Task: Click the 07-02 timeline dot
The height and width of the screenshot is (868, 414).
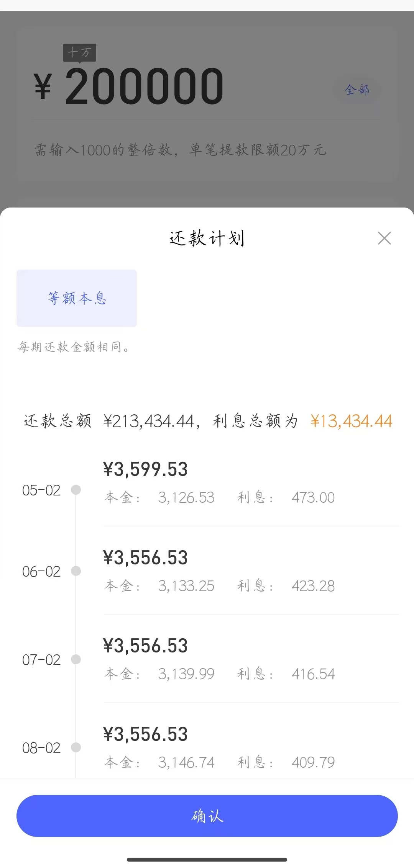Action: (x=76, y=659)
